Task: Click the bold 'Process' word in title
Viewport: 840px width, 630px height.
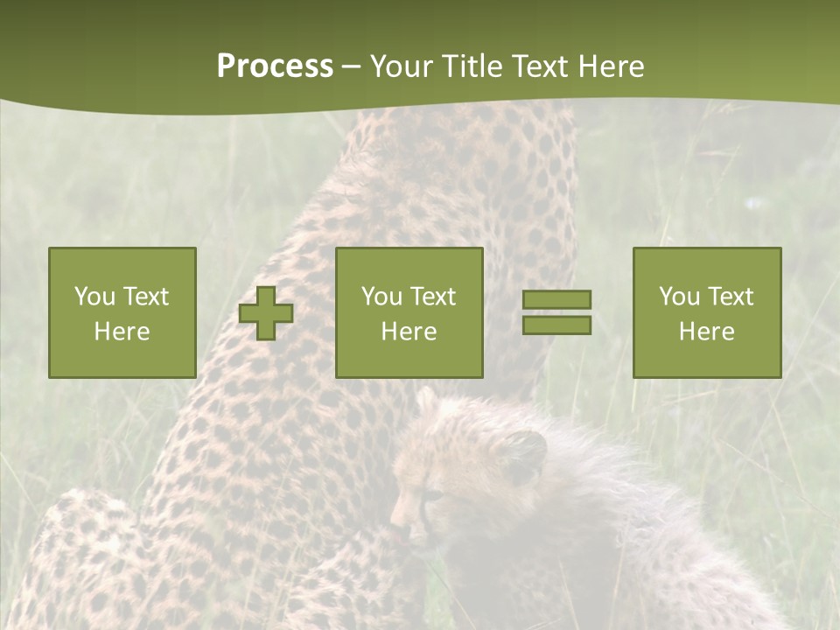Action: pos(275,66)
